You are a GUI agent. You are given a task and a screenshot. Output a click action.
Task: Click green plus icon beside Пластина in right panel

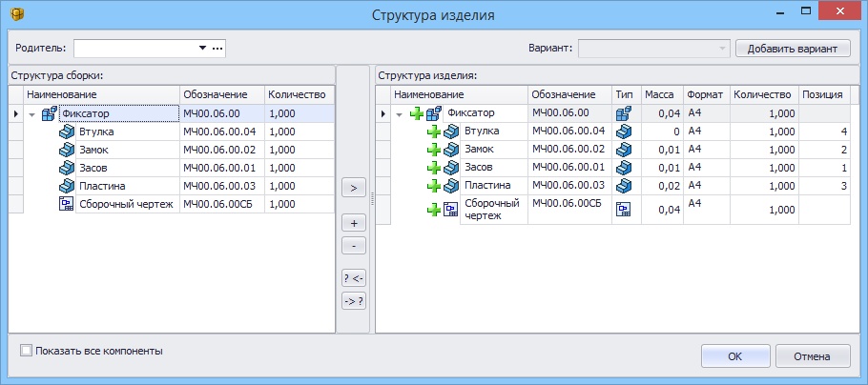(434, 186)
